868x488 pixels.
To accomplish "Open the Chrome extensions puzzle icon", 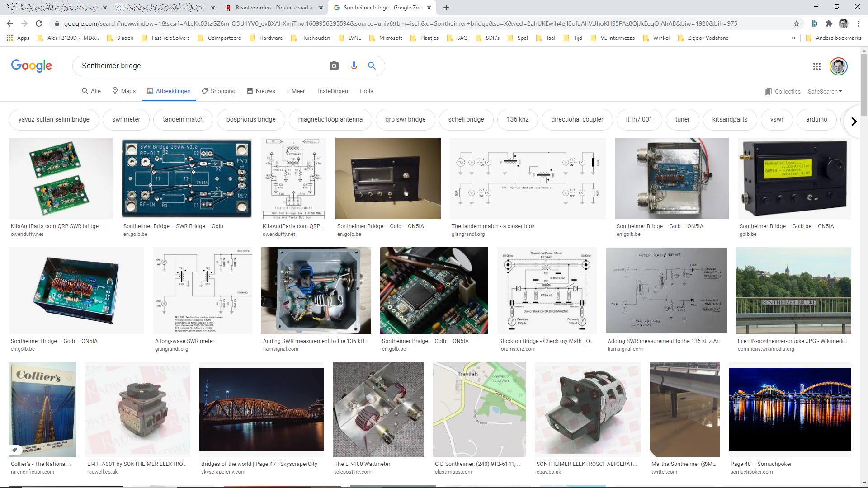I will pyautogui.click(x=829, y=23).
